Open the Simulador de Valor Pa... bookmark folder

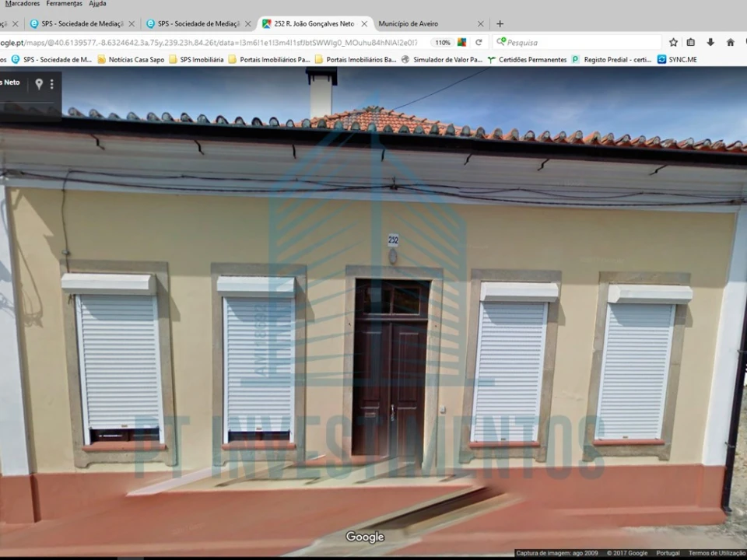[448, 59]
